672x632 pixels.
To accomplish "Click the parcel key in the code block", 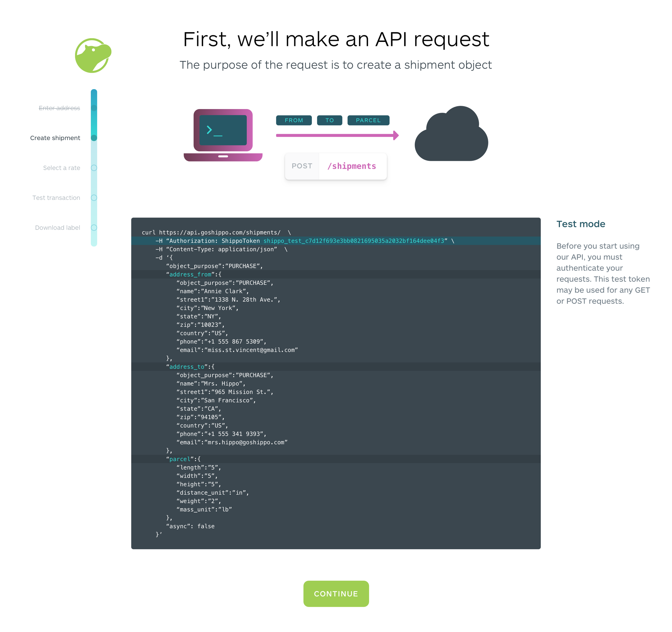I will (180, 459).
